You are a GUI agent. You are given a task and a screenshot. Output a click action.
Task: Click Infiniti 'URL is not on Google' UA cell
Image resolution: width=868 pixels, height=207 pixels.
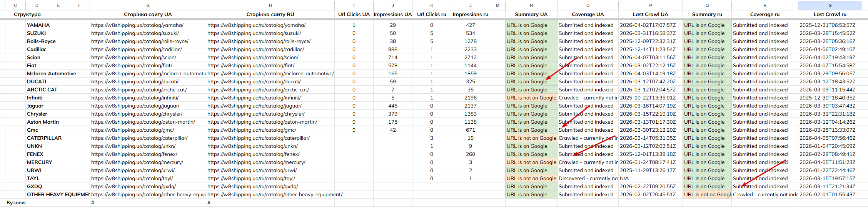click(531, 98)
